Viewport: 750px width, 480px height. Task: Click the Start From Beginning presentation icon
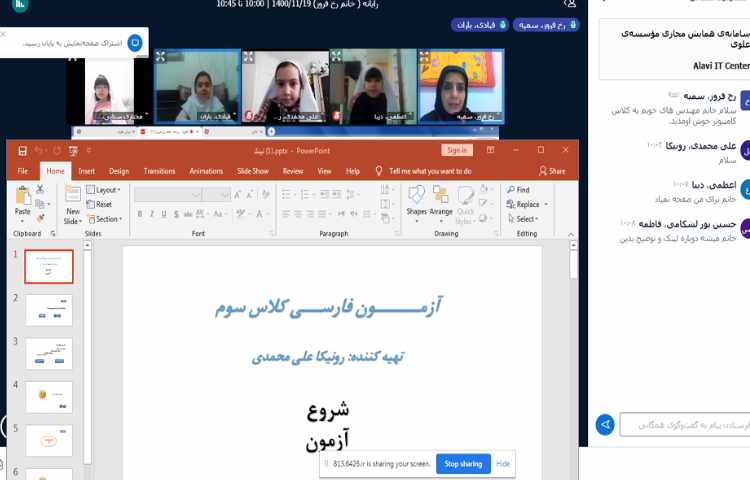[73, 151]
